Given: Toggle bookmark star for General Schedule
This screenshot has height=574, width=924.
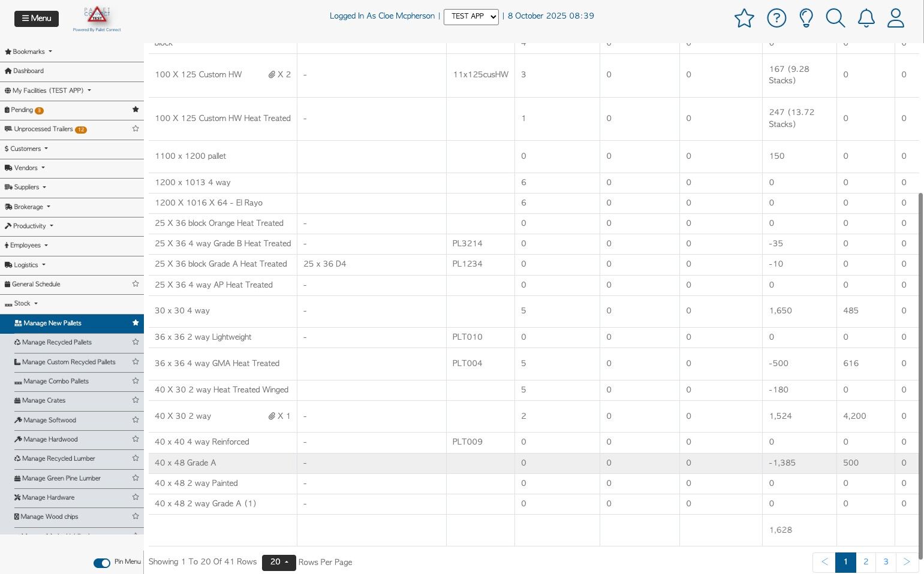Looking at the screenshot, I should coord(136,284).
